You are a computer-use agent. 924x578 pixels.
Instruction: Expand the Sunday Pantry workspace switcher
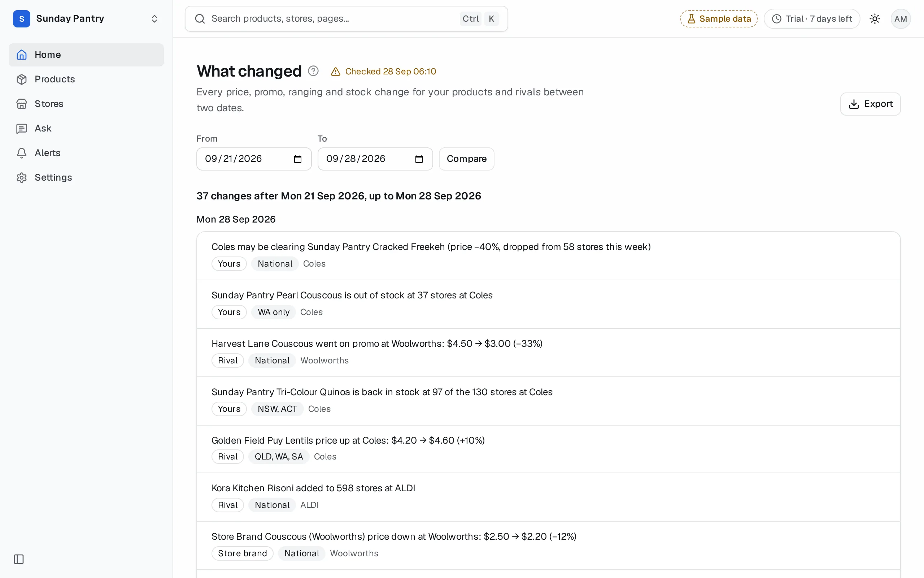[154, 19]
